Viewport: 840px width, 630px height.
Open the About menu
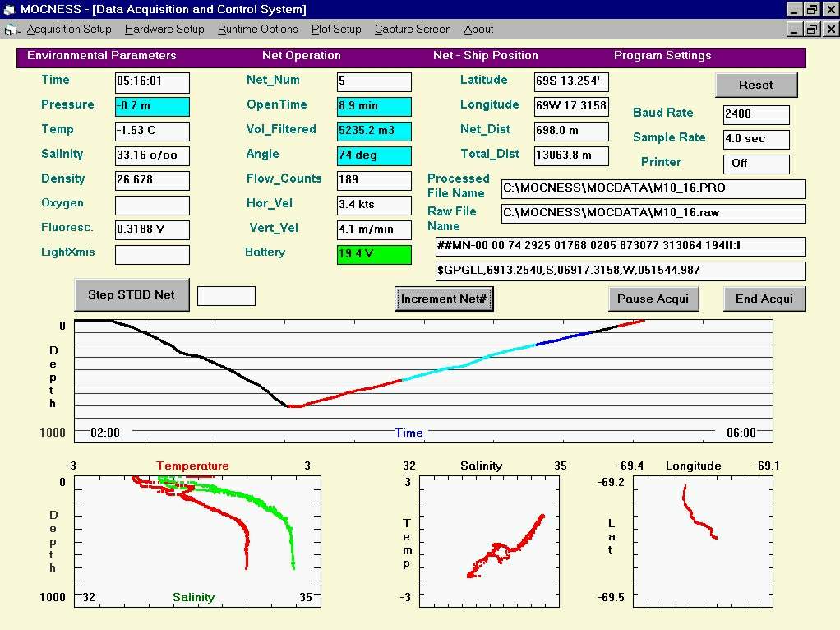tap(478, 30)
